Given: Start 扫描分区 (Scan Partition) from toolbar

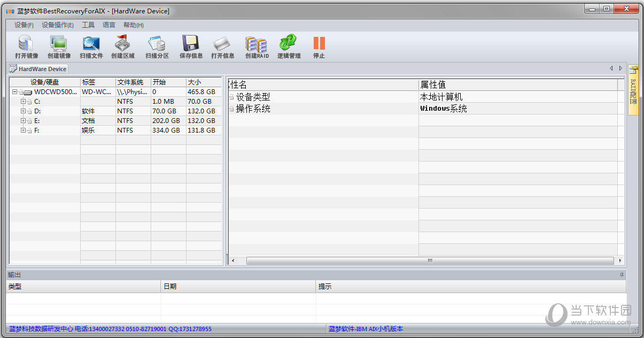Looking at the screenshot, I should 157,47.
